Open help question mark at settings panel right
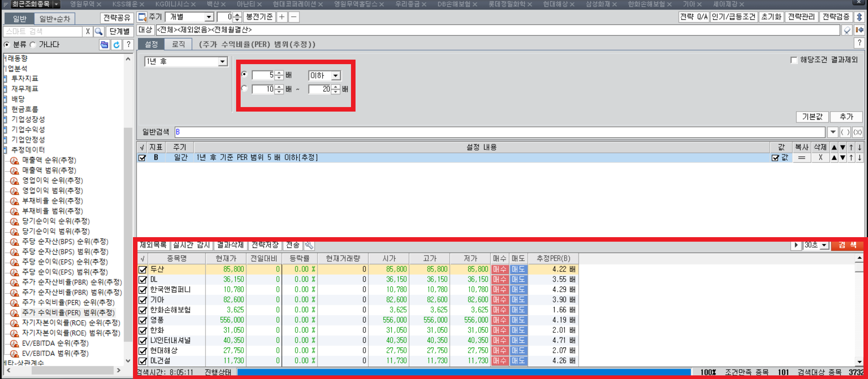Viewport: 868px width, 379px height. [x=859, y=43]
